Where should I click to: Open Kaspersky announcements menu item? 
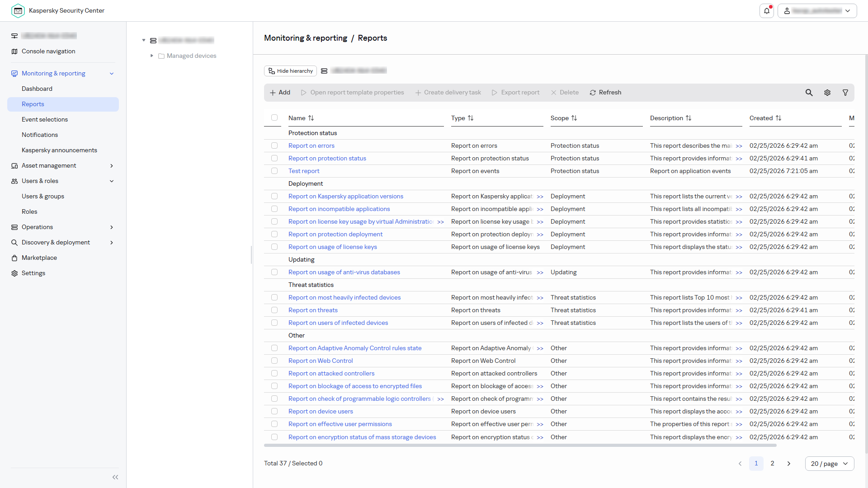59,150
